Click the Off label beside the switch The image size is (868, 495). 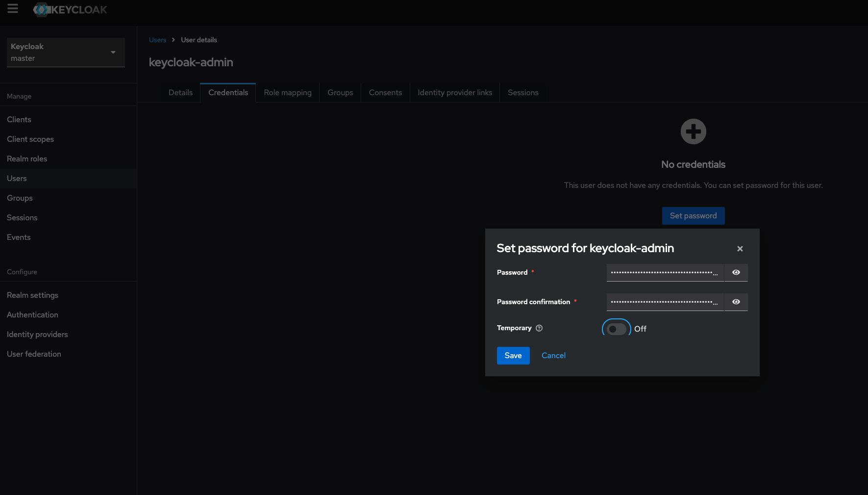640,329
